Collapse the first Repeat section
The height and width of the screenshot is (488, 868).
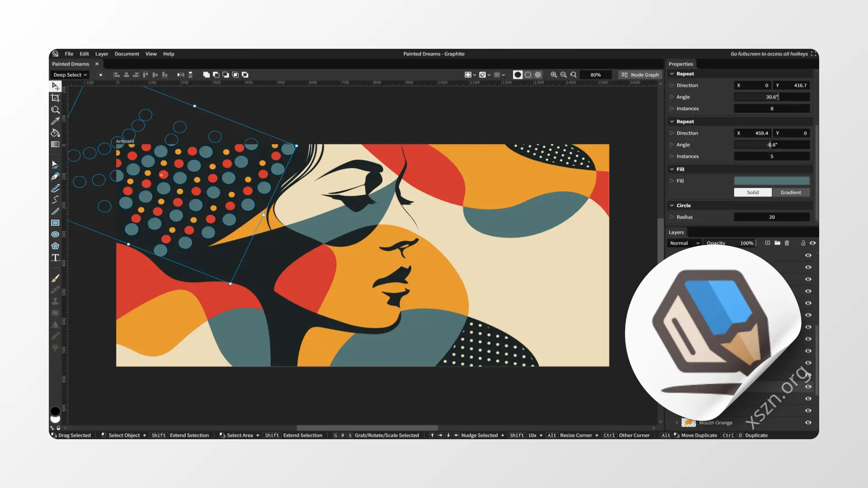coord(672,74)
